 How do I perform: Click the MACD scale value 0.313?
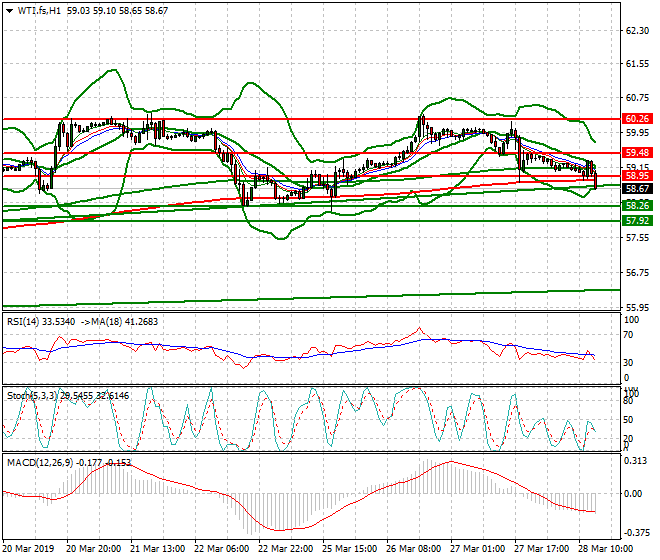636,461
